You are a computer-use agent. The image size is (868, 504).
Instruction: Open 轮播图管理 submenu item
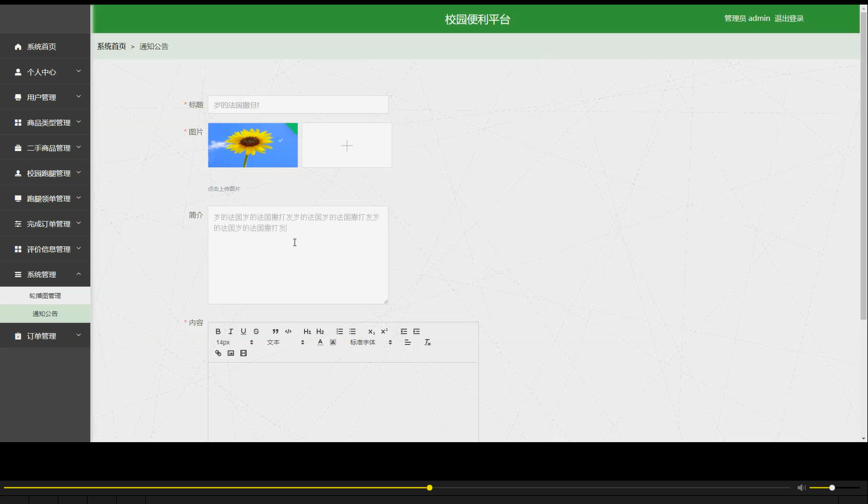click(45, 296)
